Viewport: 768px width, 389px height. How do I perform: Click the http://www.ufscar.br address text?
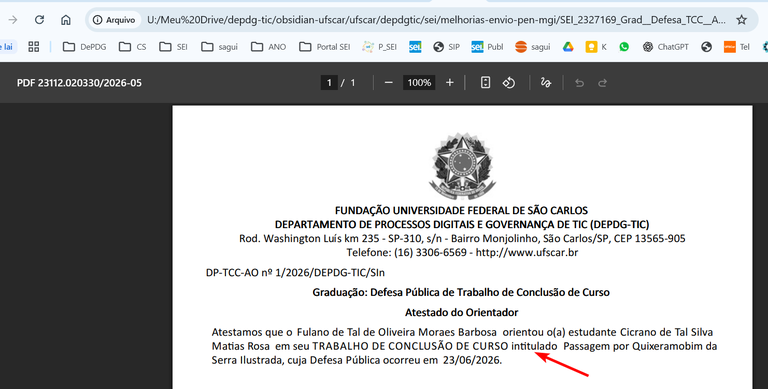pos(527,253)
